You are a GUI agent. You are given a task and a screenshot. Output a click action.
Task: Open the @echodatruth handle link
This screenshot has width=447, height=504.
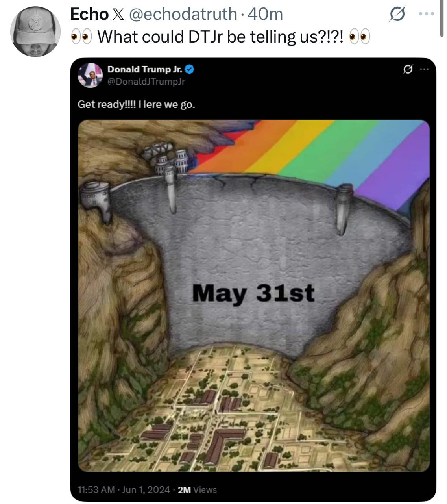(182, 14)
